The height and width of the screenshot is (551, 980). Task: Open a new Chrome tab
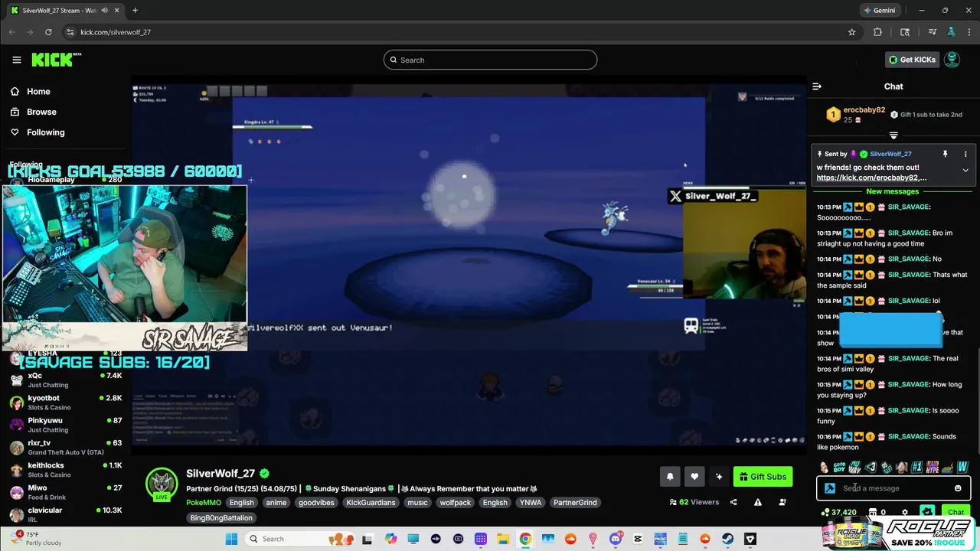tap(135, 11)
